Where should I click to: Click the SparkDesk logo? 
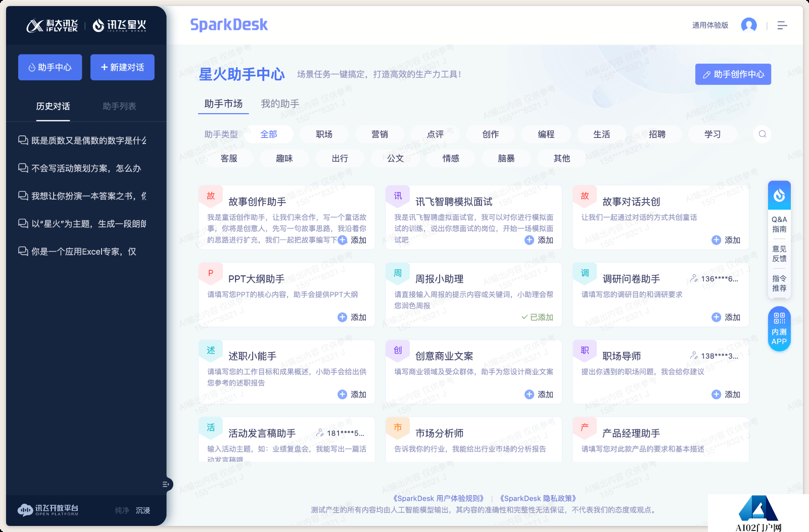(x=229, y=25)
